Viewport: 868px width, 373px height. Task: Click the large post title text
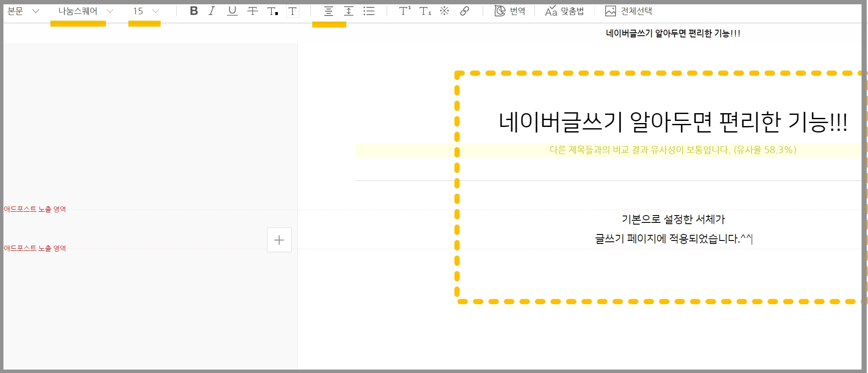click(673, 122)
